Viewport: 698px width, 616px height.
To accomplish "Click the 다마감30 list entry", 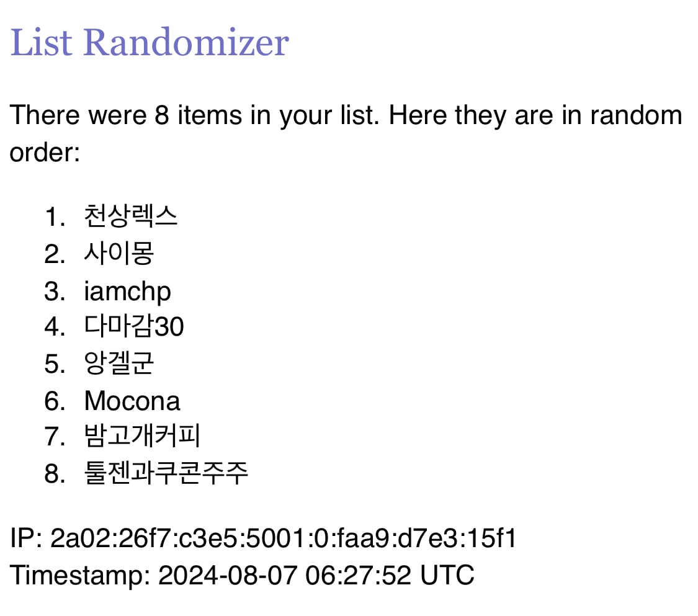I will pyautogui.click(x=134, y=326).
